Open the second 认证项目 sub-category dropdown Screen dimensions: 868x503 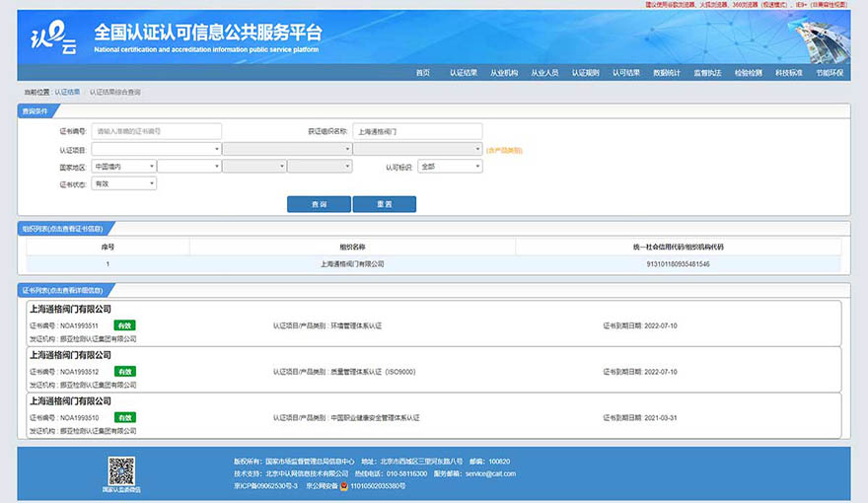coord(287,149)
